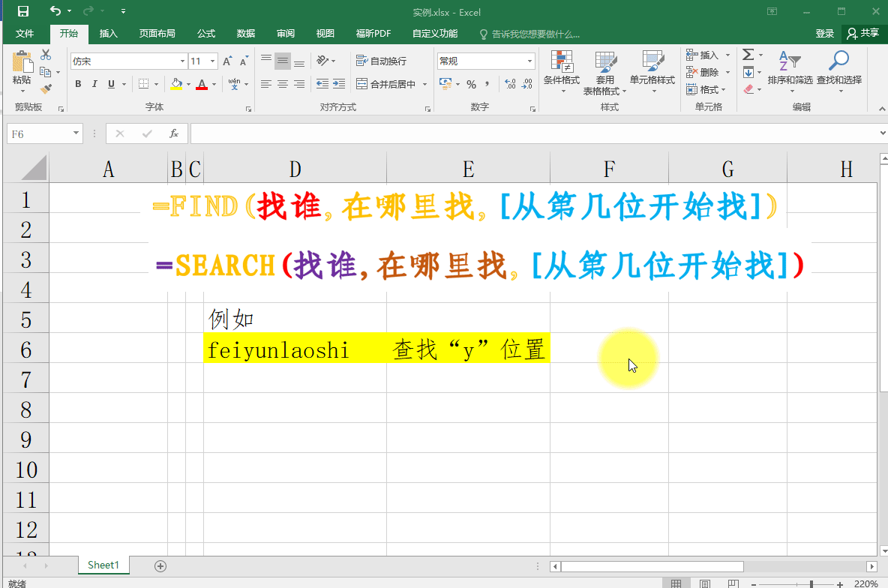Click the accounting number format icon
The image size is (888, 588).
(445, 84)
